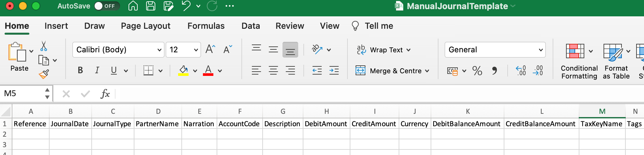
Task: Click the Increase Indent icon
Action: (x=334, y=70)
